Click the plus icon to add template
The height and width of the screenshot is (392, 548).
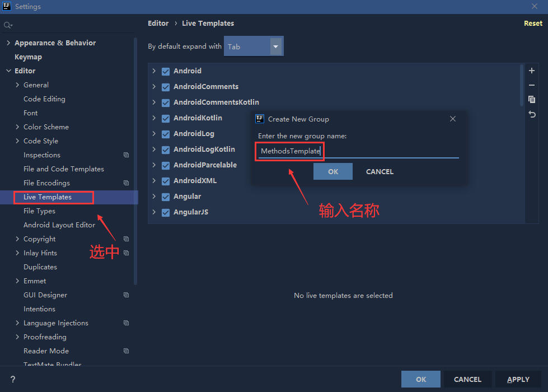[532, 71]
